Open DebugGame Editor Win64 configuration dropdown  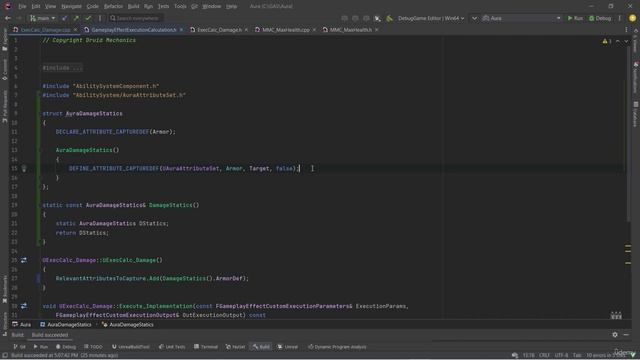(x=431, y=18)
